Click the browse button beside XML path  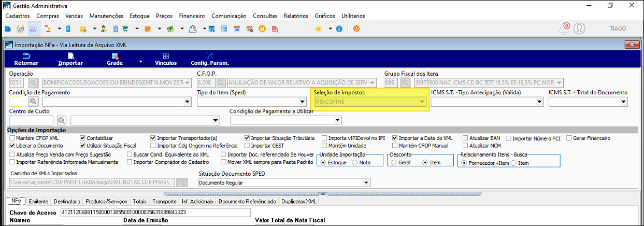pyautogui.click(x=182, y=182)
